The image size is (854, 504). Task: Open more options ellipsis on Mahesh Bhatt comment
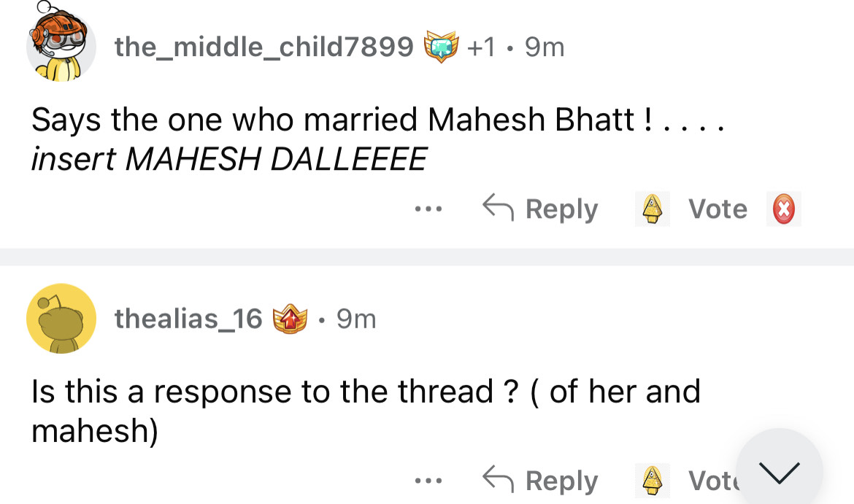pos(428,210)
